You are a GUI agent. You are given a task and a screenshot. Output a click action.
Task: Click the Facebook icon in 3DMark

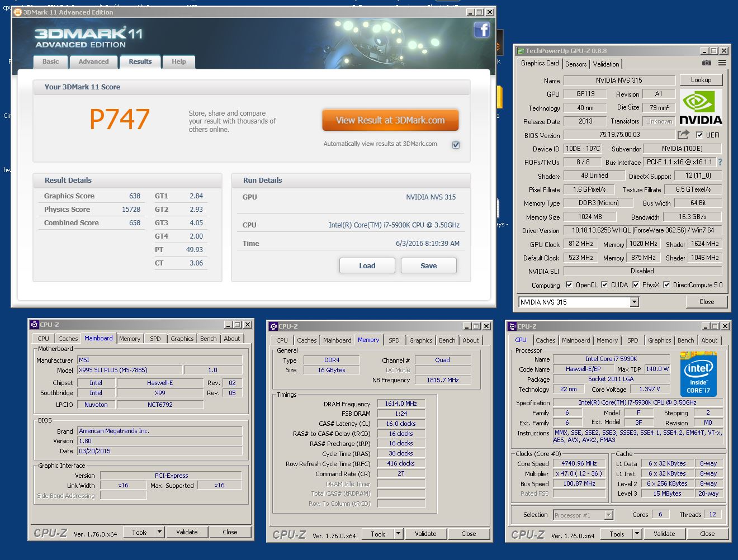click(481, 30)
